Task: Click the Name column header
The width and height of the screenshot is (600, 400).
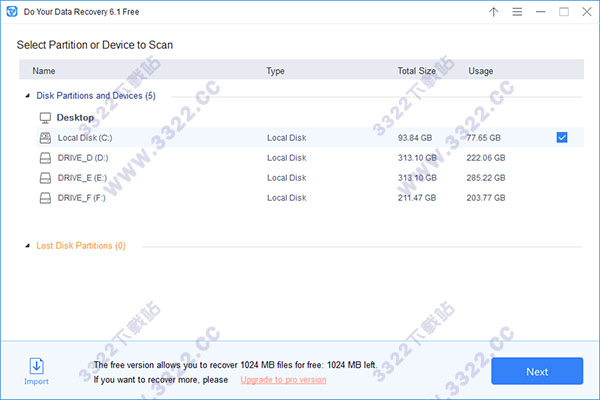Action: click(44, 71)
